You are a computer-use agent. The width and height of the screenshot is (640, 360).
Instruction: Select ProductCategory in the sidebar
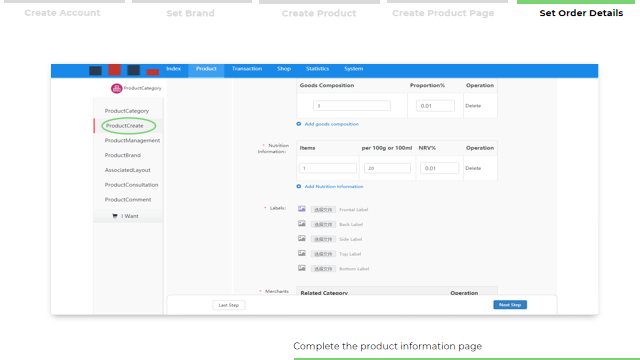coord(127,111)
